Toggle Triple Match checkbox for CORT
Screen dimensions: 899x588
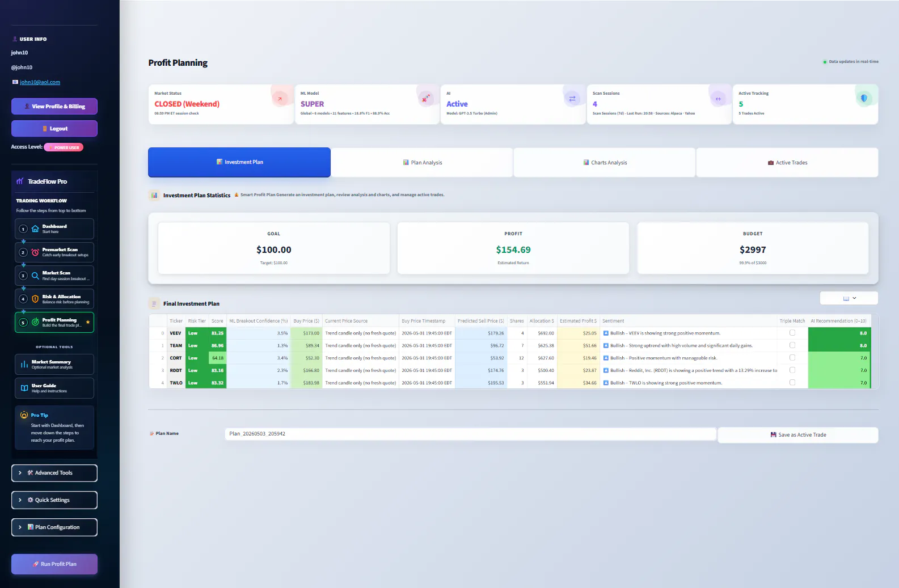pyautogui.click(x=792, y=358)
